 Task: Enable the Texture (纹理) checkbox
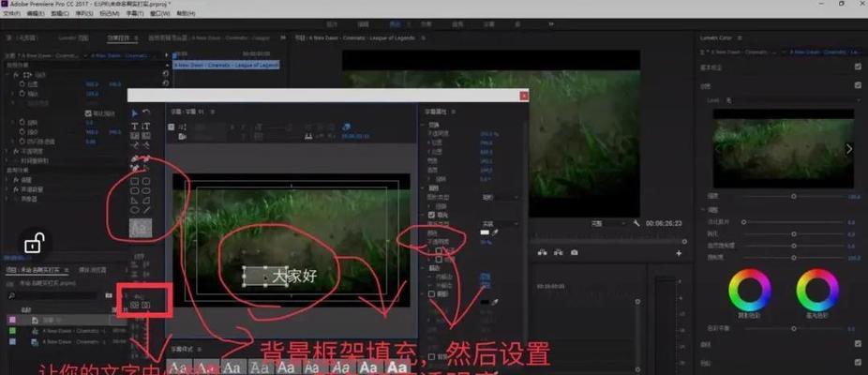(439, 259)
